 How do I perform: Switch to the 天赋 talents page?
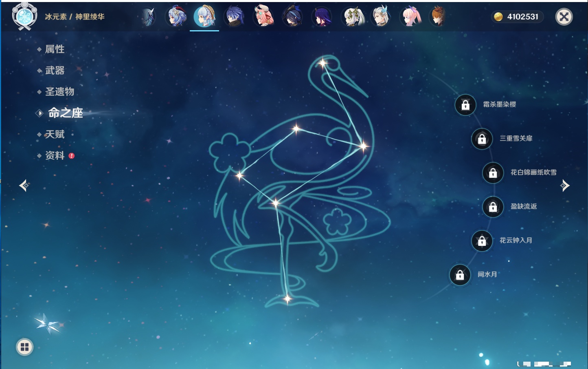(55, 134)
